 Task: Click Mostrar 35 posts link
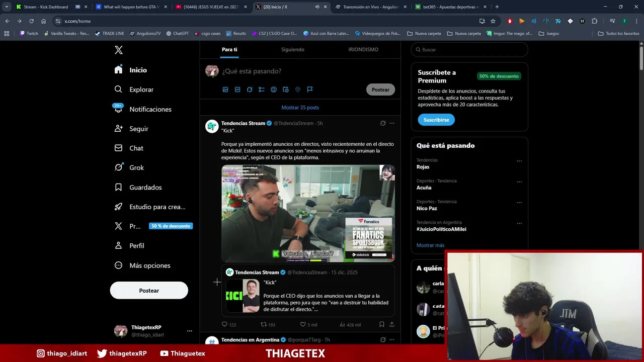tap(300, 108)
